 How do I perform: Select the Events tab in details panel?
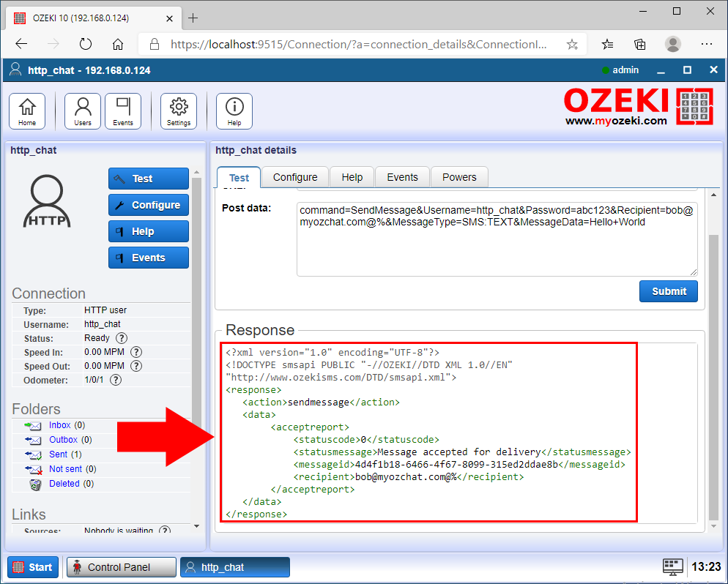tap(402, 177)
